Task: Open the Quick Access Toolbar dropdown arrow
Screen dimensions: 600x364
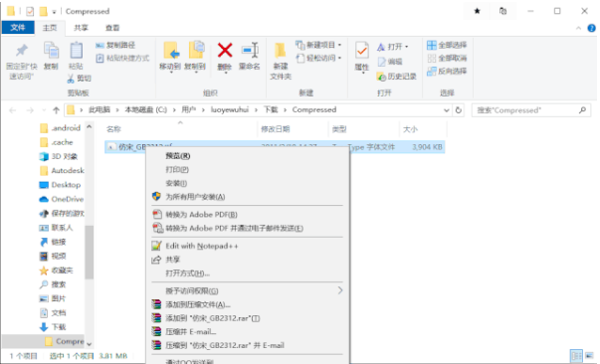Action: (54, 12)
